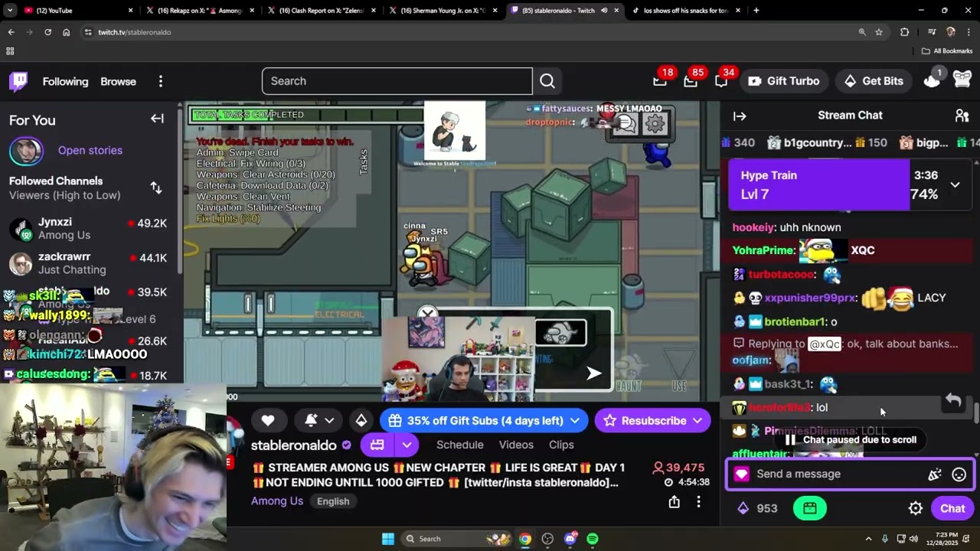Click the purple streaming-together icon button
The image size is (980, 551).
point(377,445)
